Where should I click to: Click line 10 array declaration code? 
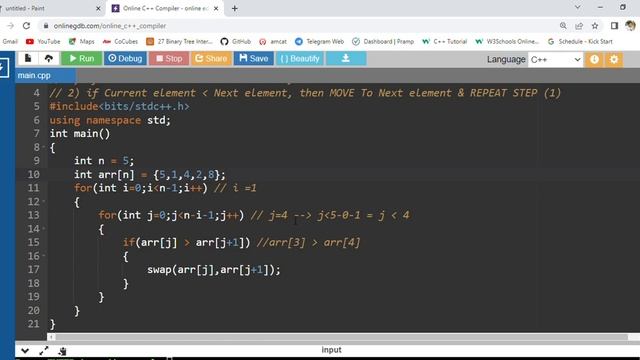pos(149,174)
